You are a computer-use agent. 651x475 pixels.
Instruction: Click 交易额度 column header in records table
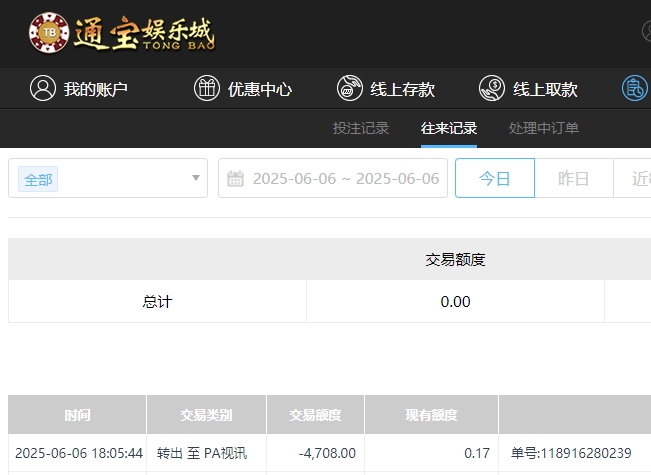pos(316,414)
